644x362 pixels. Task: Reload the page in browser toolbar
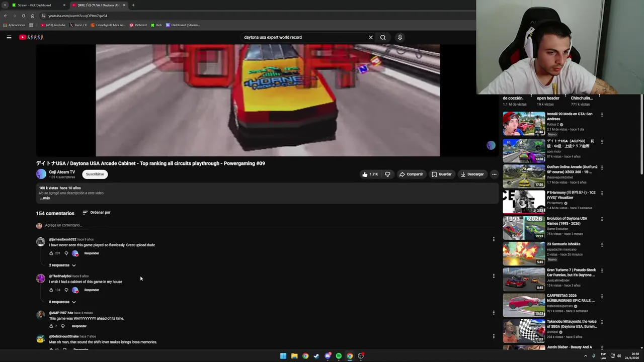pos(23,16)
